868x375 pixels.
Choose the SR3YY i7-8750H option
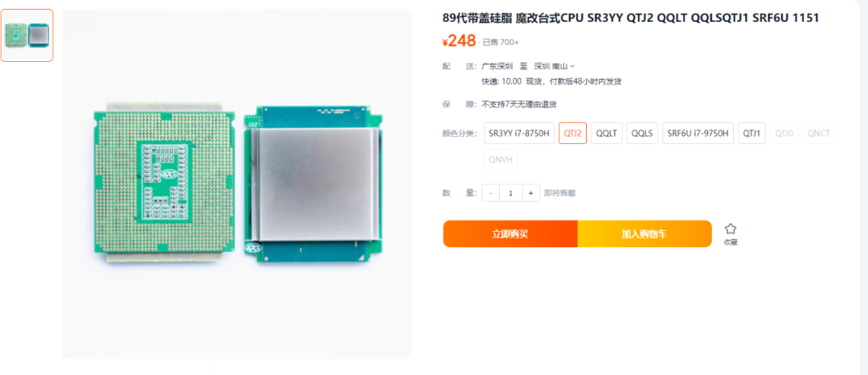pos(519,133)
